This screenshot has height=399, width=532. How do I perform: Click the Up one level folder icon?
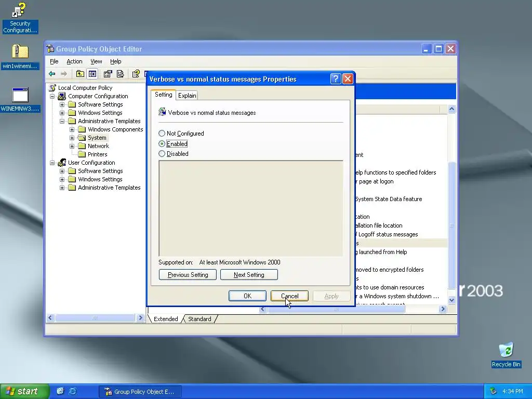coord(80,74)
